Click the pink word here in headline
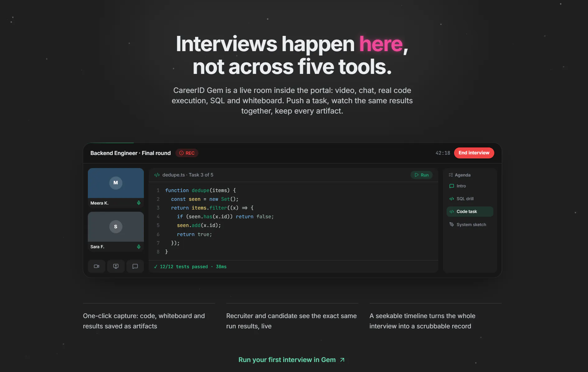The image size is (588, 372). click(x=381, y=44)
